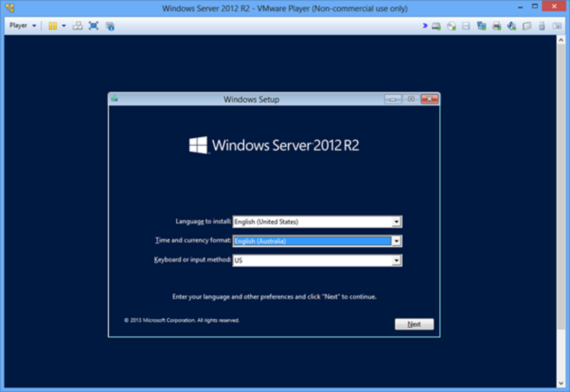The width and height of the screenshot is (570, 392).
Task: Click the Next button in Windows Setup
Action: [414, 324]
